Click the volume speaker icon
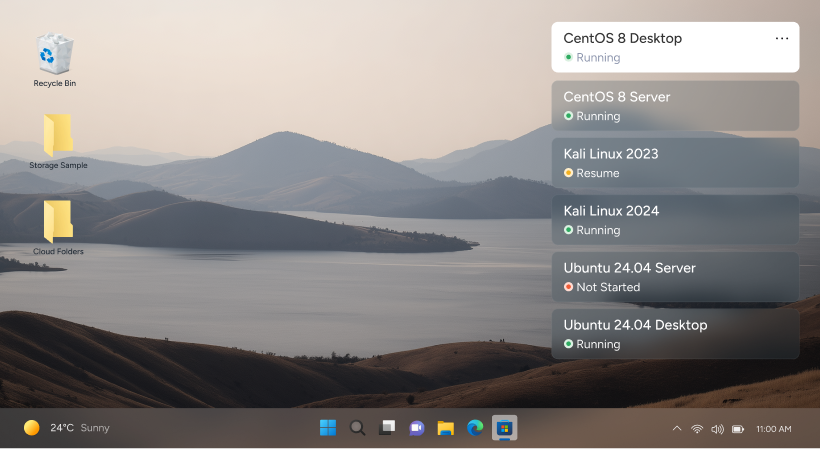820x449 pixels. (x=717, y=429)
